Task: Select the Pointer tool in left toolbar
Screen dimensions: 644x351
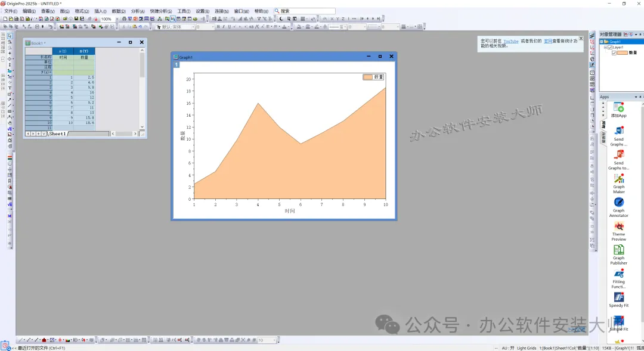Action: (10, 36)
